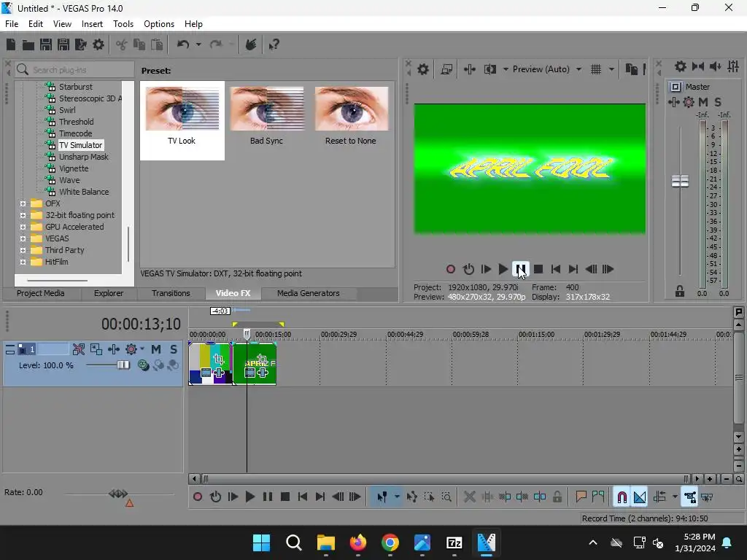Click Pause in the timeline transport bar
The image size is (747, 560).
click(x=268, y=497)
